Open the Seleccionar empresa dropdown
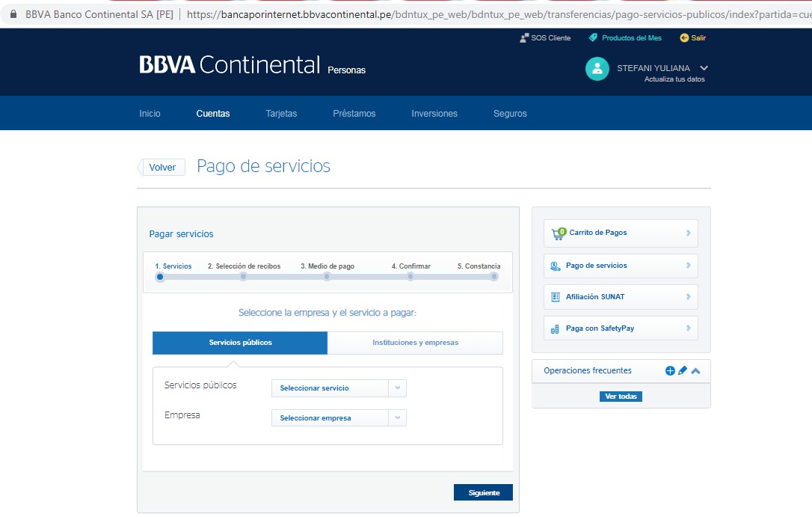This screenshot has height=517, width=812. pyautogui.click(x=339, y=418)
